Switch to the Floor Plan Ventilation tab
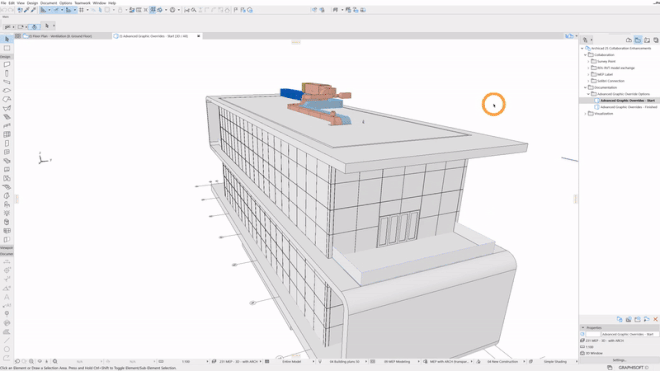The image size is (660, 371). (x=60, y=36)
